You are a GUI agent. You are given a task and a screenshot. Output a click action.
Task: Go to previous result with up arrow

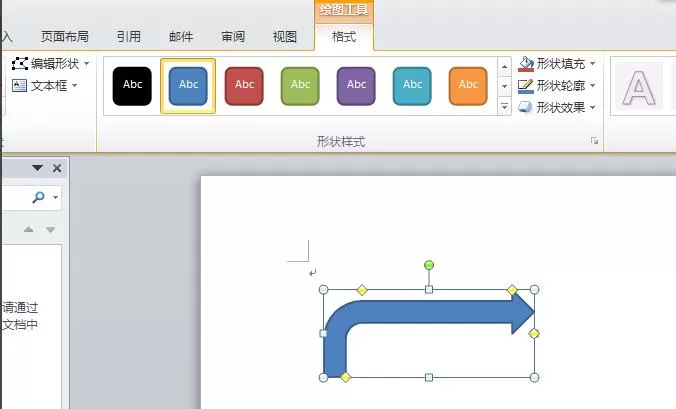(28, 229)
